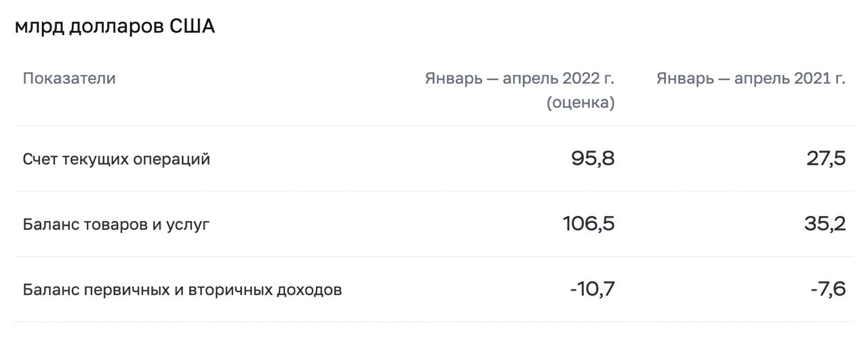Select the "Показатели" column header
868x345 pixels.
point(69,79)
